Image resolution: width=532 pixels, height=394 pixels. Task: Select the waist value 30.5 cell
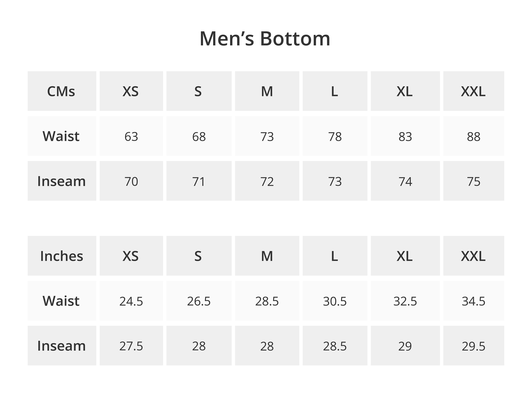335,301
